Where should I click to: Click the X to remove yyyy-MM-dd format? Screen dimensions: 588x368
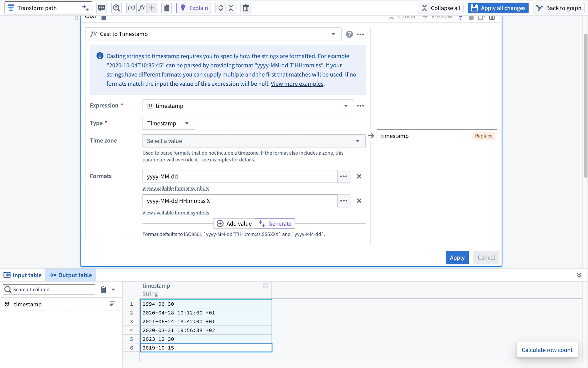[x=359, y=176]
